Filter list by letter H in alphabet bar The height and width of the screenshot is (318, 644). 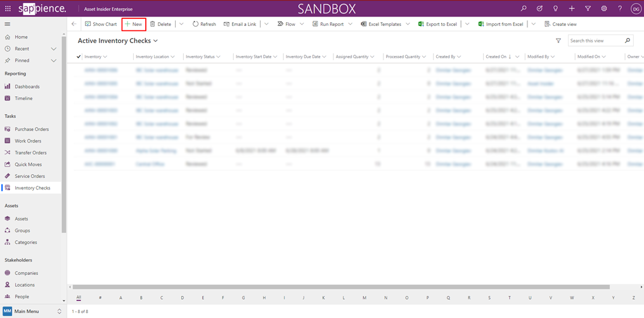(264, 297)
